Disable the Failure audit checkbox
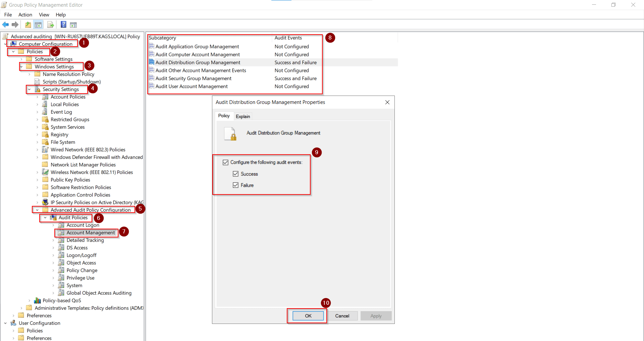The image size is (644, 341). [x=236, y=185]
